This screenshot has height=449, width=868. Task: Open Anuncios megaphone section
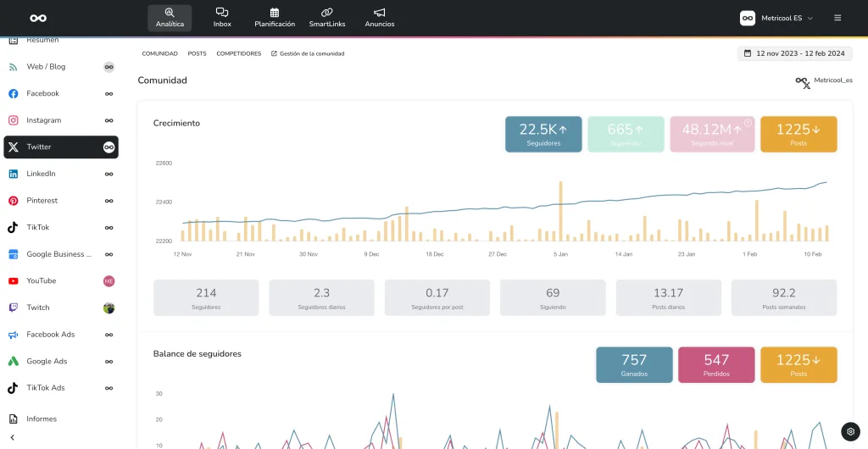[379, 18]
